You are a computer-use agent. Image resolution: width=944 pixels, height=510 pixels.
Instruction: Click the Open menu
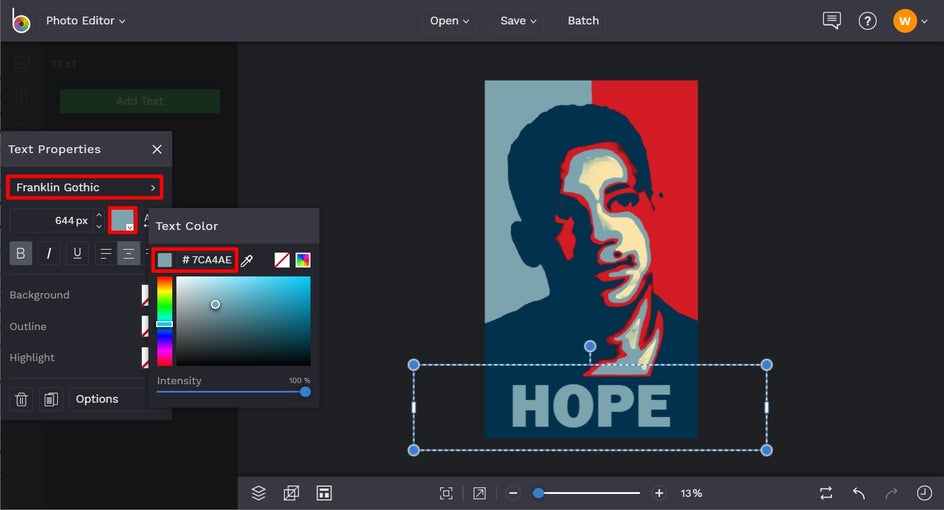449,20
